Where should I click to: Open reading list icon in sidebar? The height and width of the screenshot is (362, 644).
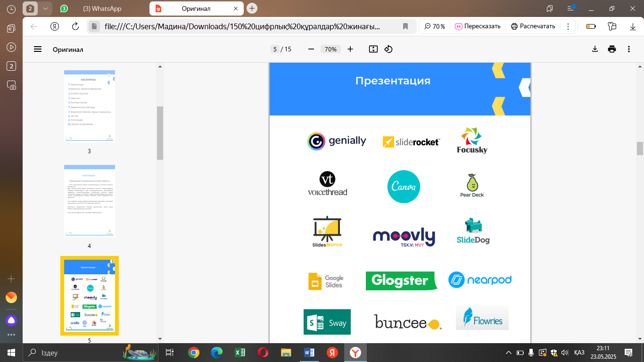tap(11, 29)
